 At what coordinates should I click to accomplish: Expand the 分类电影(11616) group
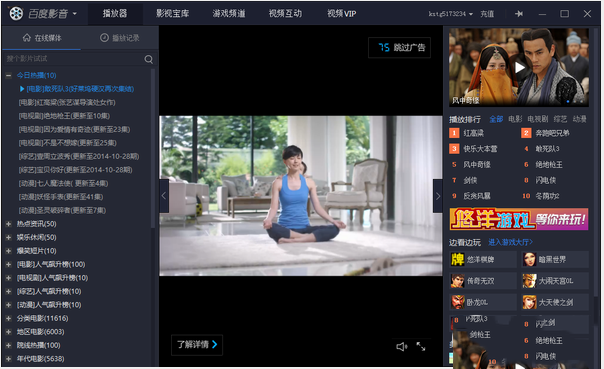8,318
